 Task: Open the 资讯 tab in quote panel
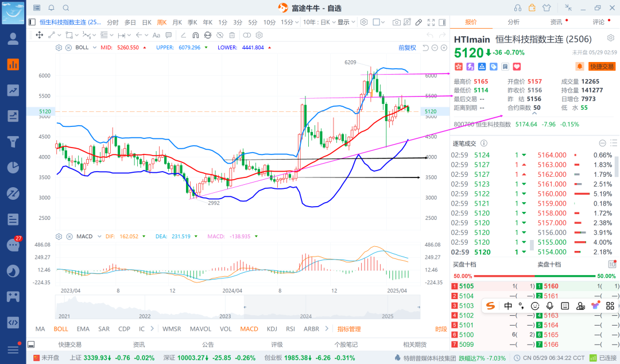(x=556, y=22)
